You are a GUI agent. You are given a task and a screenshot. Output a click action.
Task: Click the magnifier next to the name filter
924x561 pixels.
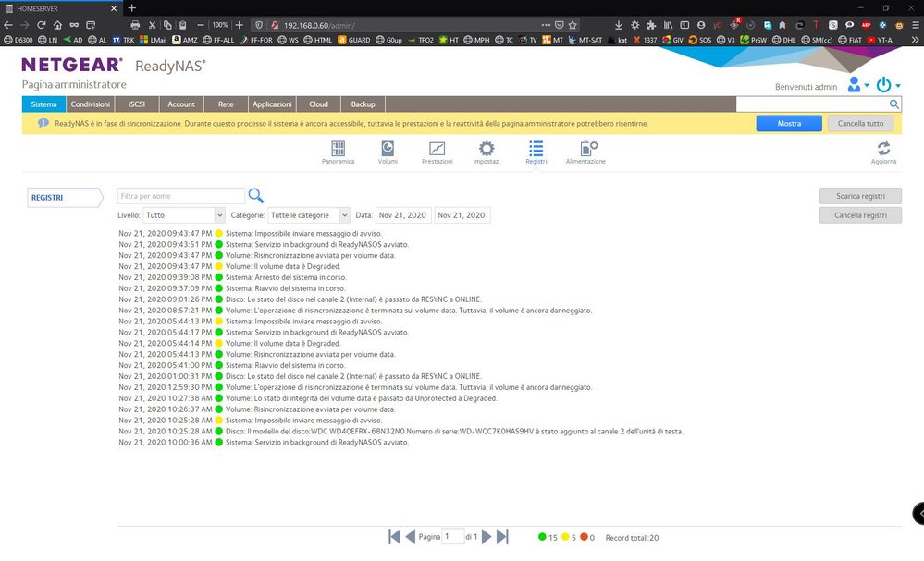(255, 196)
